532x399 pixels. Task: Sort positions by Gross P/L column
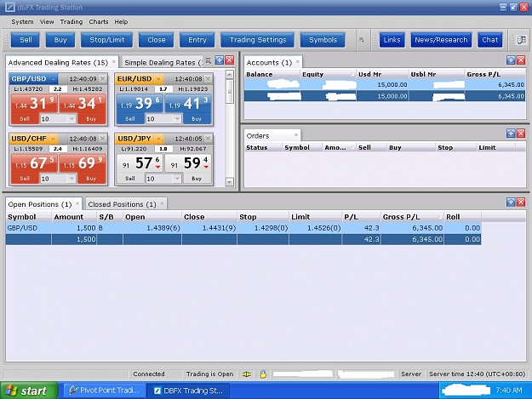(x=411, y=217)
